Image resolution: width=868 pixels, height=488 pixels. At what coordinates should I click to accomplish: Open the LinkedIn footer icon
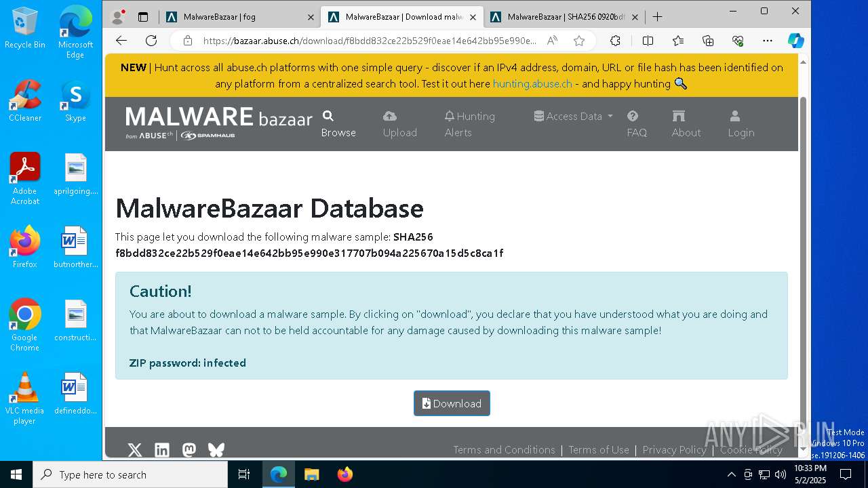[162, 450]
